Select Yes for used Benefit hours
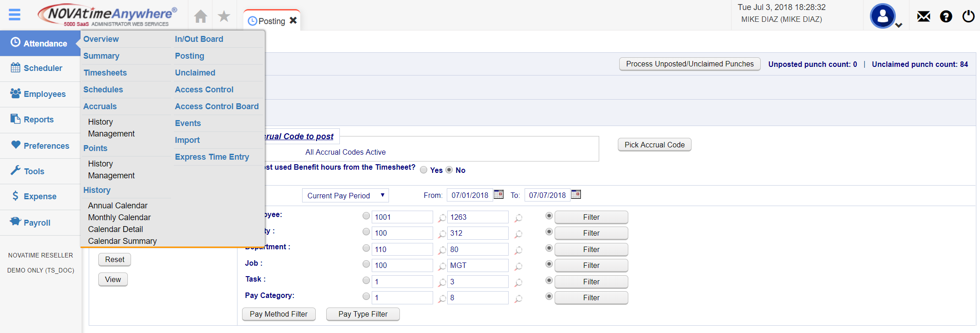The image size is (980, 333). (x=424, y=170)
